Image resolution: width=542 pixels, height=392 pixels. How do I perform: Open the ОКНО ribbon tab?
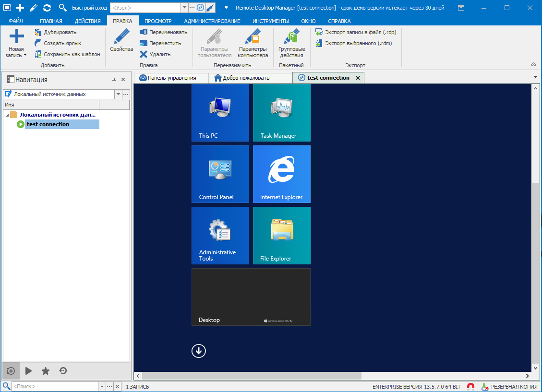pos(308,21)
